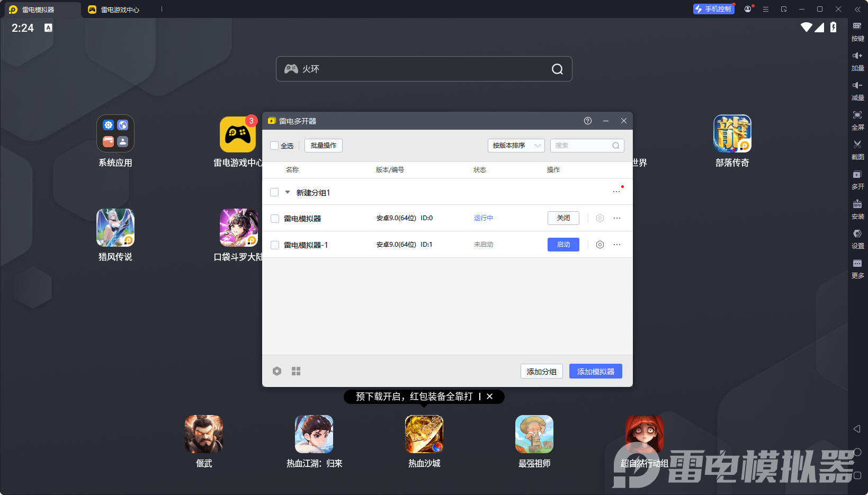Viewport: 868px width, 495px height.
Task: Open the 按键 keyboard mapping tool
Action: pos(858,32)
